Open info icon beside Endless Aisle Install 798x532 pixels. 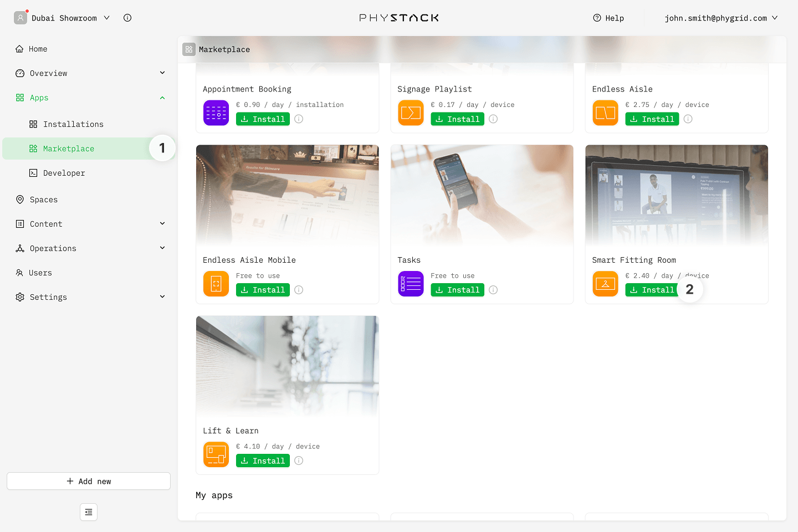tap(688, 119)
